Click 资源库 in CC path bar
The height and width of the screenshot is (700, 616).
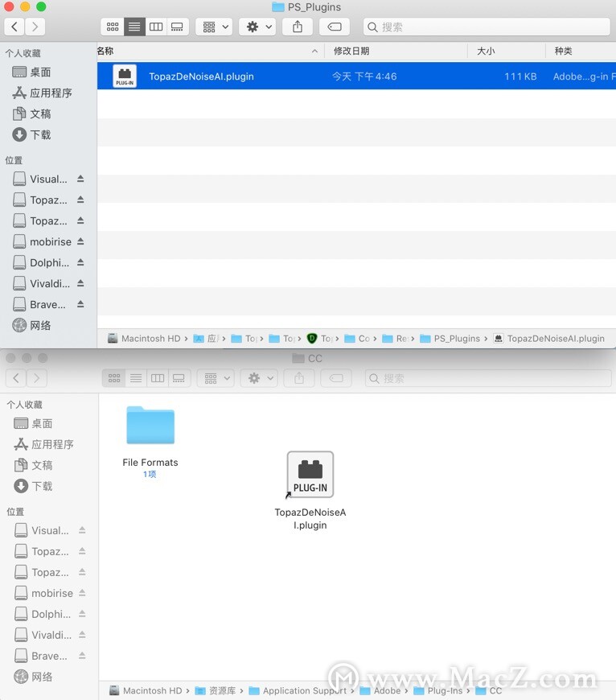(x=216, y=690)
